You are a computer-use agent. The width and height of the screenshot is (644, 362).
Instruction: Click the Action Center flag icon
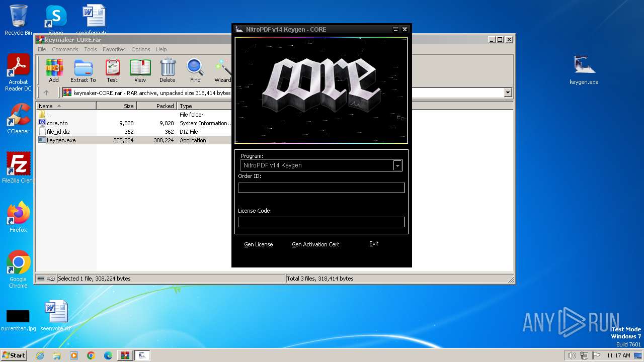point(596,355)
